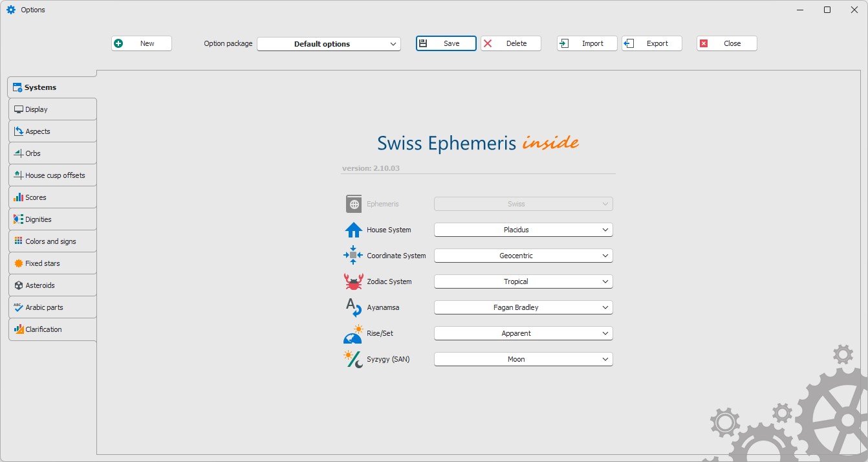Click the Coordinate System arrows icon
The width and height of the screenshot is (868, 462).
[x=353, y=256]
